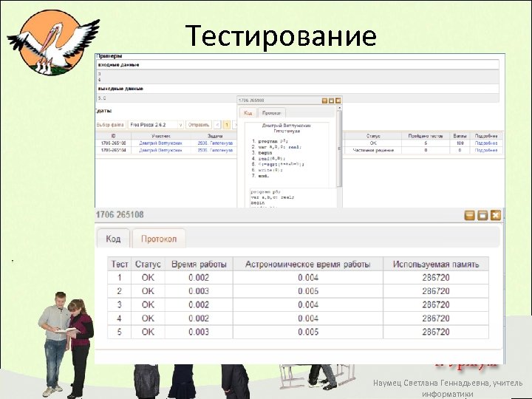Select Код tab in small code popup
This screenshot has width=532, height=399.
click(248, 113)
